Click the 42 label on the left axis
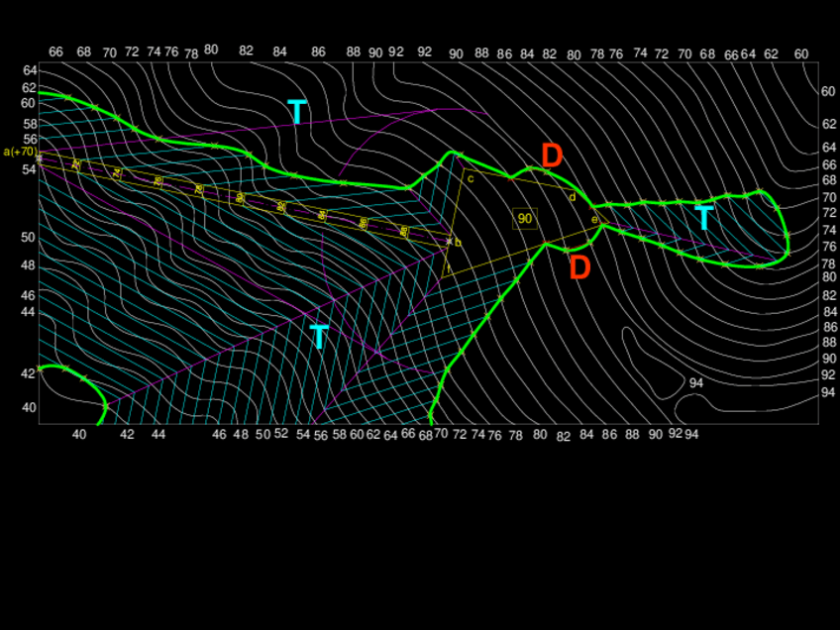Screen dimensions: 840x630 (x=29, y=373)
